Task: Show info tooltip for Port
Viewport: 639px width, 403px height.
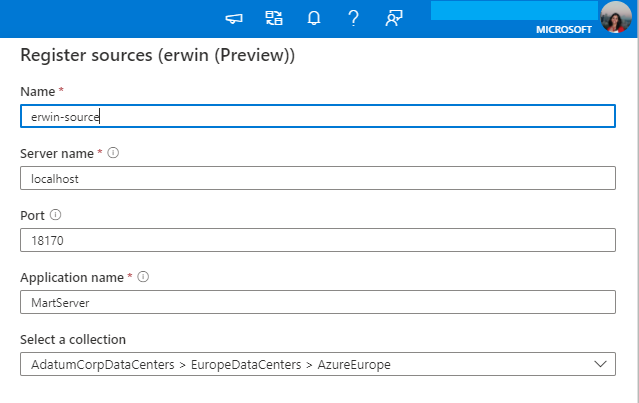Action: (55, 215)
